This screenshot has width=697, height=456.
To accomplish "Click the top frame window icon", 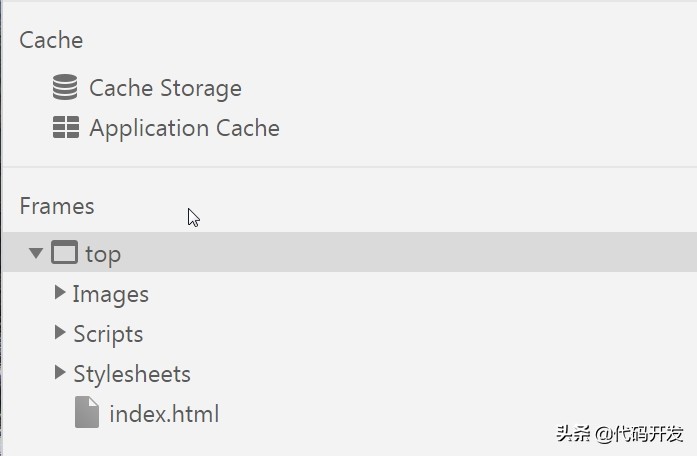I will 64,253.
